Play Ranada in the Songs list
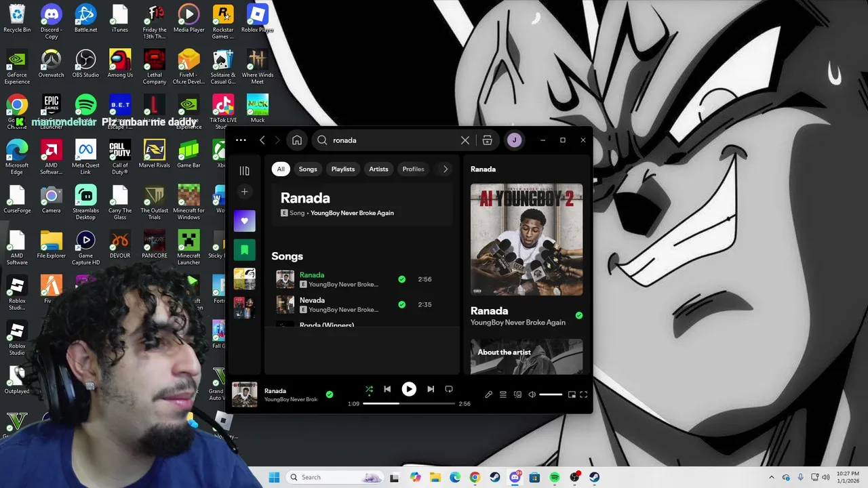Screen dimensions: 868x488 312,275
